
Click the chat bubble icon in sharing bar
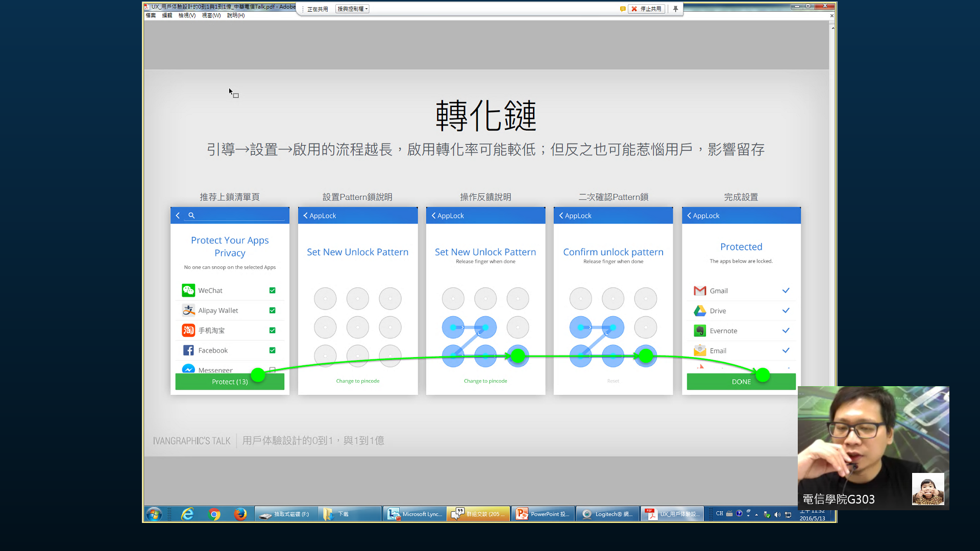click(x=623, y=9)
